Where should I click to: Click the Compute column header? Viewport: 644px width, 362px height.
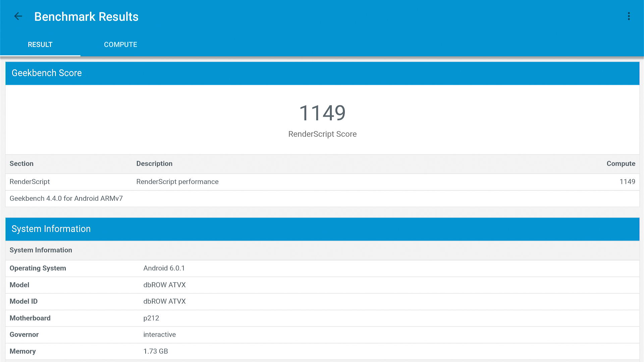pos(621,164)
